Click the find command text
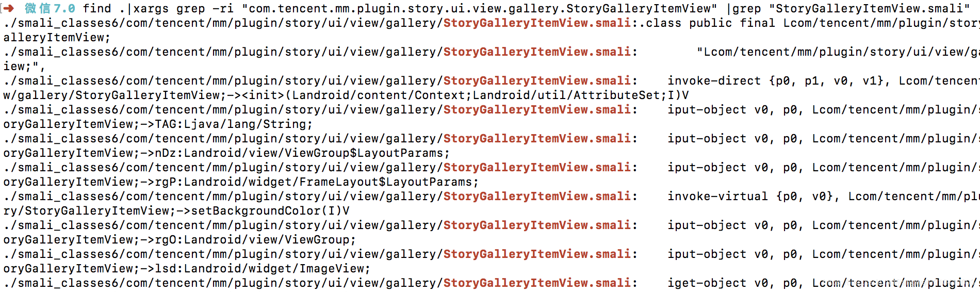 [x=97, y=8]
